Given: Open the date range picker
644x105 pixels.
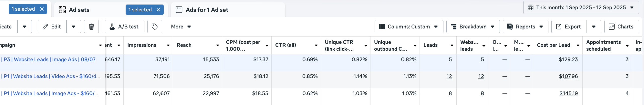Looking at the screenshot, I should pyautogui.click(x=581, y=7).
